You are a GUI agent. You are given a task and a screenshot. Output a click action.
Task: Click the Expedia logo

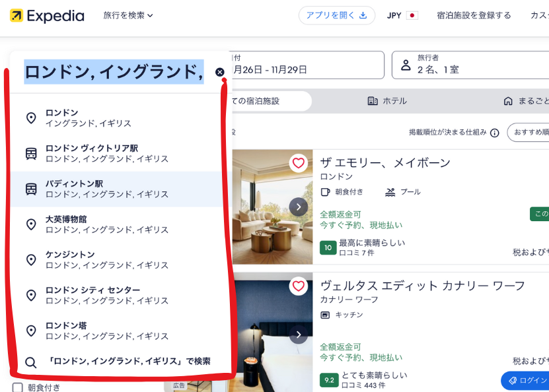[x=47, y=16]
